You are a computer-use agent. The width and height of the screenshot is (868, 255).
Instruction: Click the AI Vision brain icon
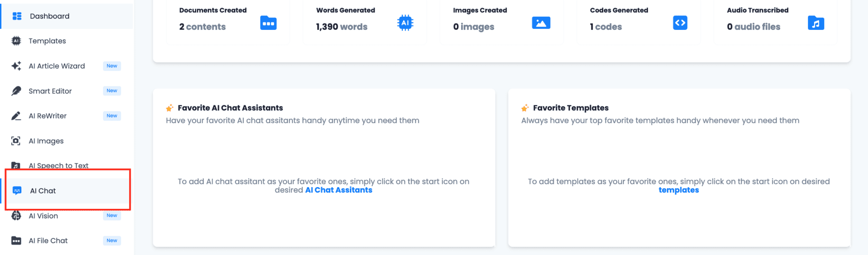coord(16,216)
